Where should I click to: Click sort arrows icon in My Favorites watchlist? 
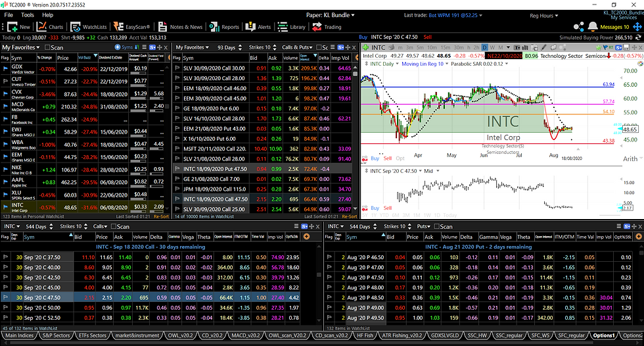click(137, 47)
